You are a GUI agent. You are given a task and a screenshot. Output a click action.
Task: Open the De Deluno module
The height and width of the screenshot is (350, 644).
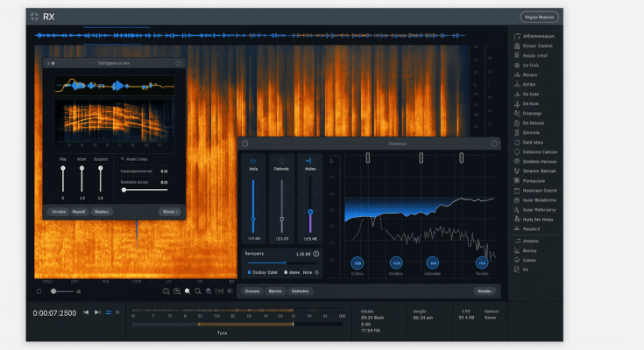coord(529,123)
